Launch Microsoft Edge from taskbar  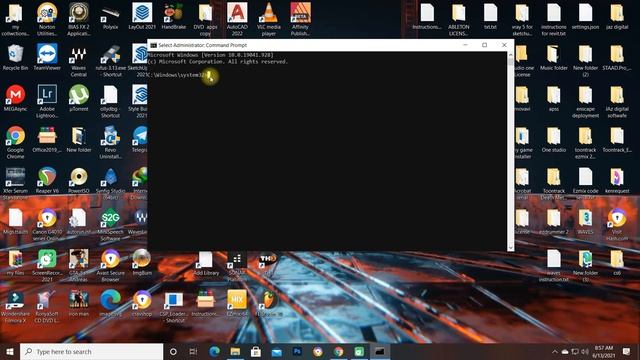(x=214, y=351)
